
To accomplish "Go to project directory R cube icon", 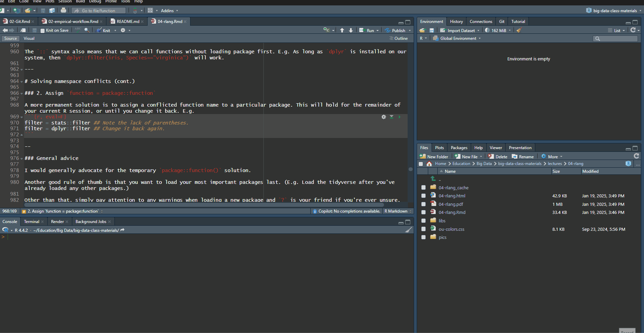I will coord(628,163).
